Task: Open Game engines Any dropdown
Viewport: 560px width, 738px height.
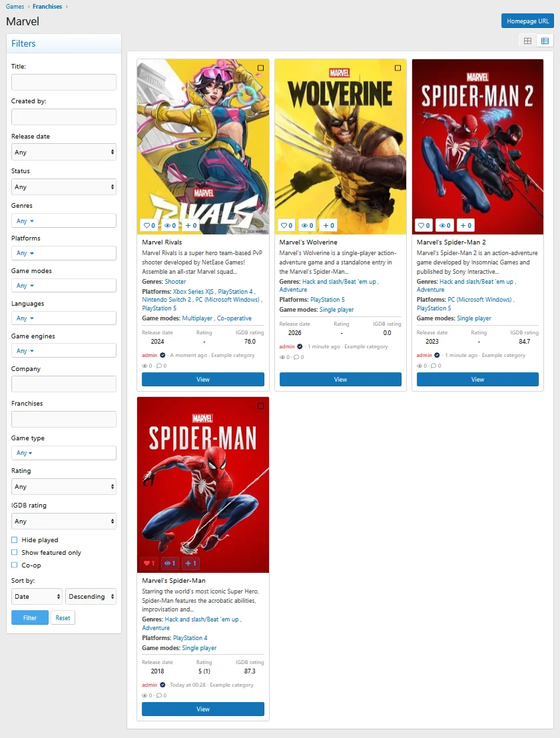Action: point(63,350)
